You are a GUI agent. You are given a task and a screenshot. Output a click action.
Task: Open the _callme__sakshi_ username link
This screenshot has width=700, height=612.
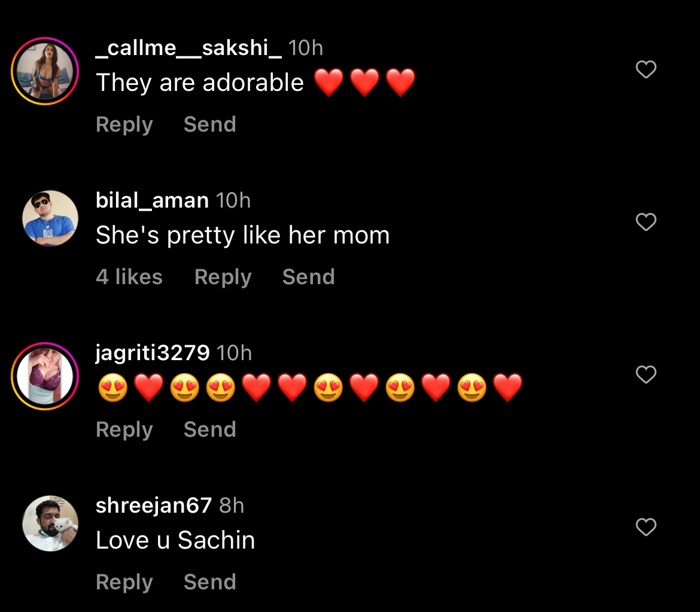[x=188, y=48]
